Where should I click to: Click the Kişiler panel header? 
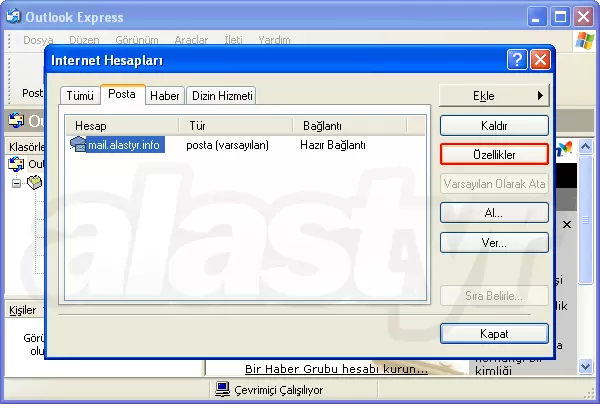tap(24, 309)
